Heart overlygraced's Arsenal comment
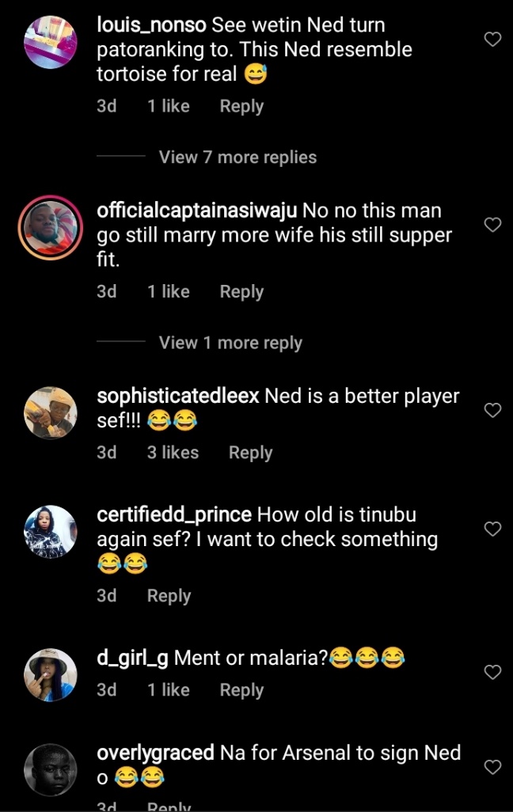This screenshot has width=513, height=812. tap(492, 766)
